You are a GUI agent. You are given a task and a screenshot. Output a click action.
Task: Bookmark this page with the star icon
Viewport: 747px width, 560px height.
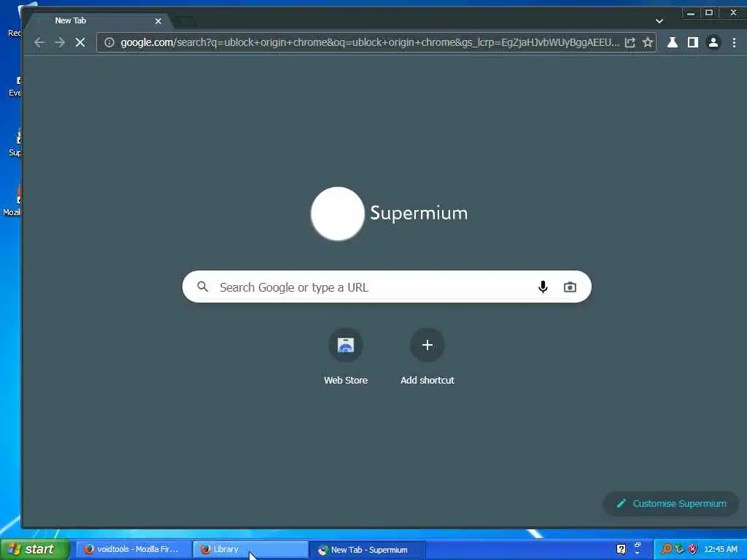point(648,42)
